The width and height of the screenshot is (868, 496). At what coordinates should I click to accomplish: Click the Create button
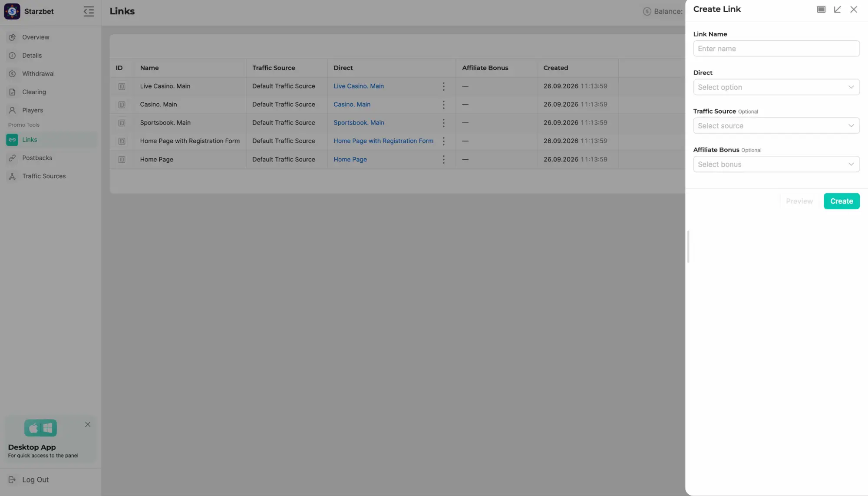click(841, 201)
